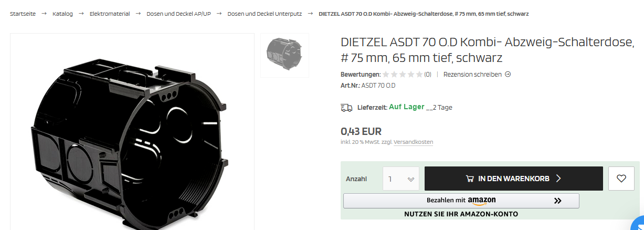
Task: Open Dosen und Deckel AP/UP category
Action: [x=178, y=14]
